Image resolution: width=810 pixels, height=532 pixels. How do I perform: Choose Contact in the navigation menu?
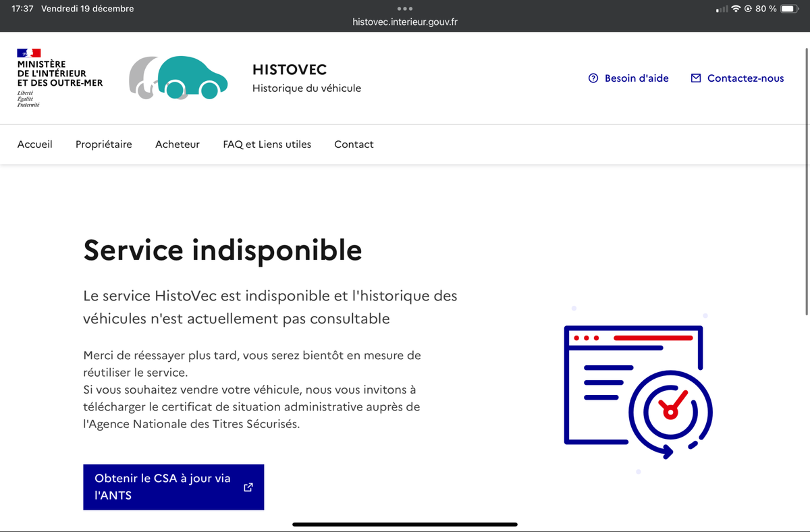coord(354,144)
